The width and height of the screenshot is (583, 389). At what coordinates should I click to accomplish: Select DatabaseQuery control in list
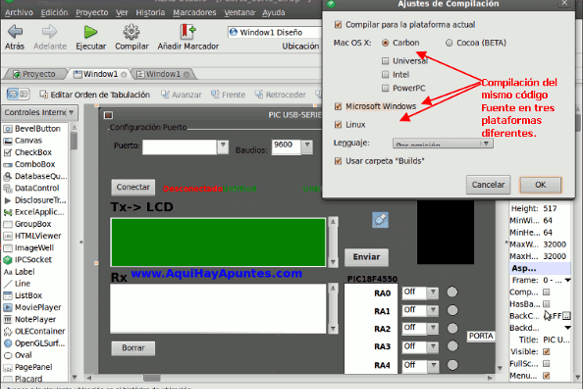35,176
